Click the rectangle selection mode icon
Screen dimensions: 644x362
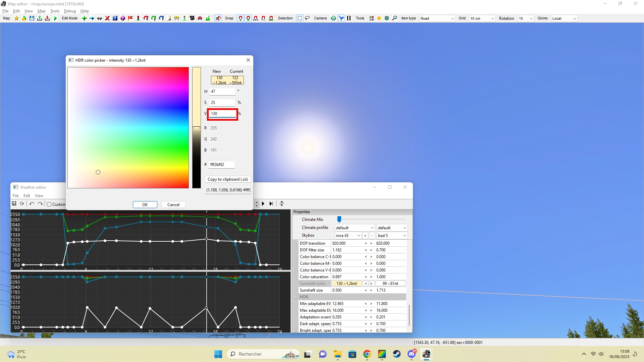[300, 18]
